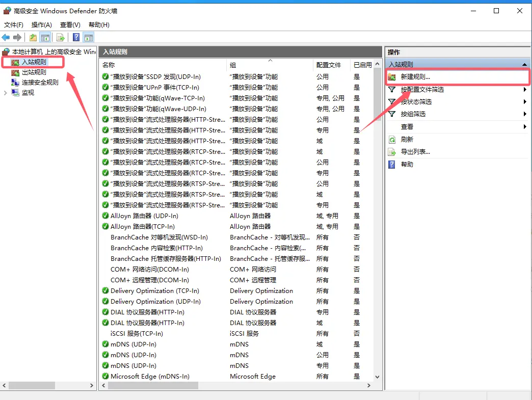532x400 pixels.
Task: Click the 监视 monitor tree icon
Action: tap(15, 93)
